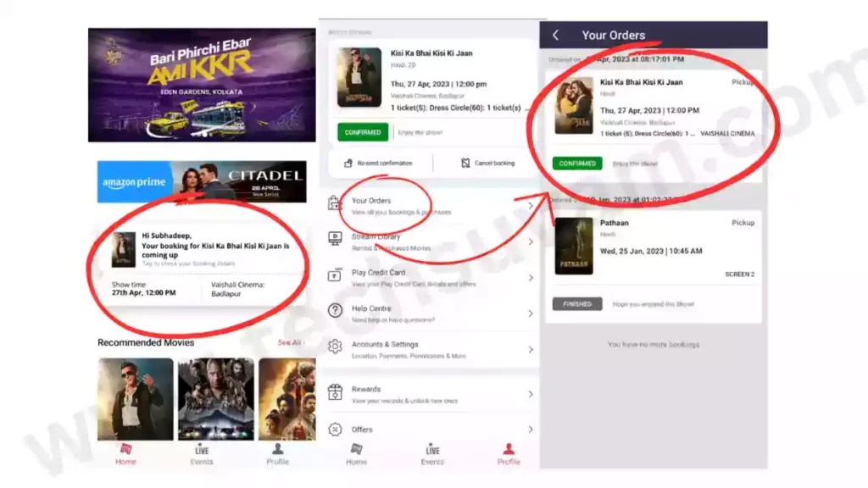This screenshot has height=488, width=868.
Task: Click the Re-send confirmation envelope icon
Action: click(x=349, y=161)
